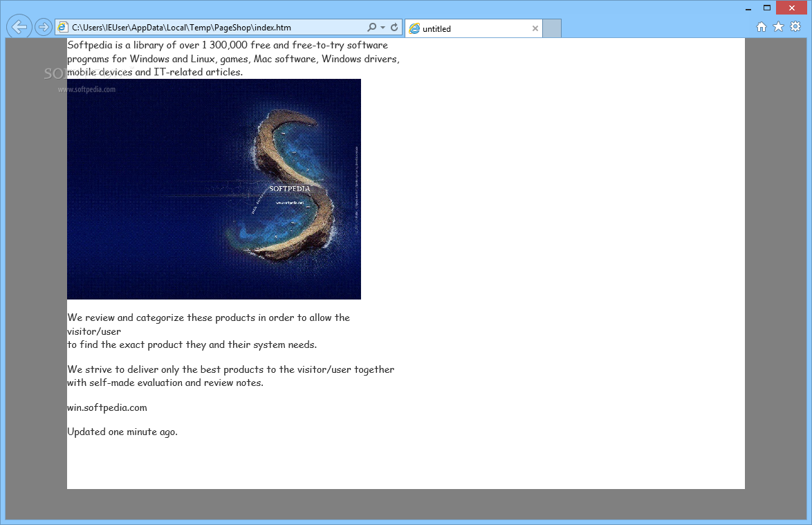Expand the address bar autocomplete dropdown arrow
This screenshot has height=525, width=812.
[382, 28]
